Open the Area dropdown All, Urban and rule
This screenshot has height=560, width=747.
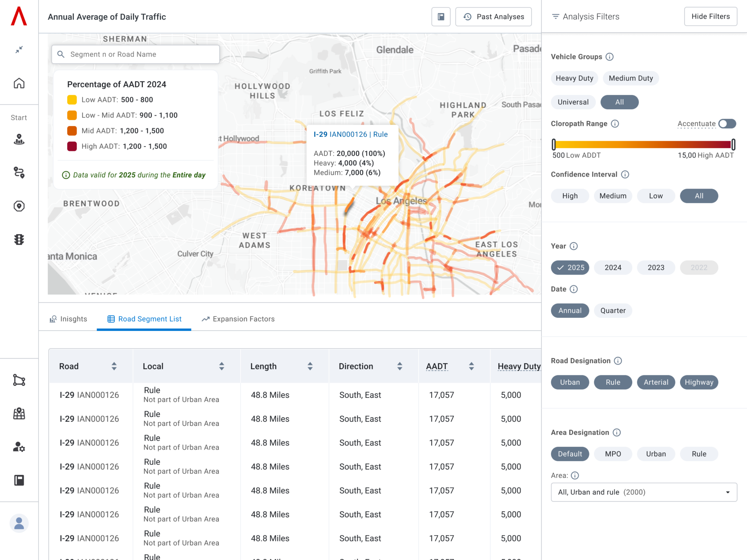point(644,492)
